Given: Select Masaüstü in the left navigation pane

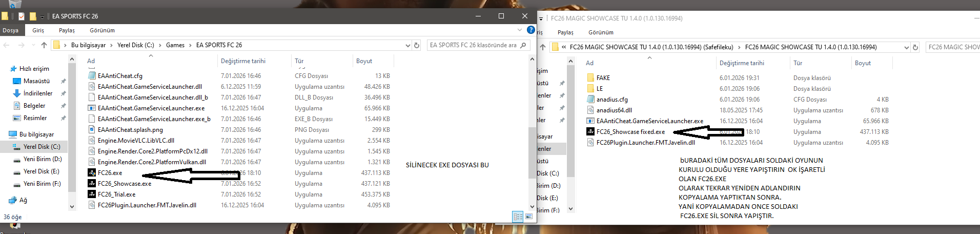Looking at the screenshot, I should pyautogui.click(x=36, y=81).
